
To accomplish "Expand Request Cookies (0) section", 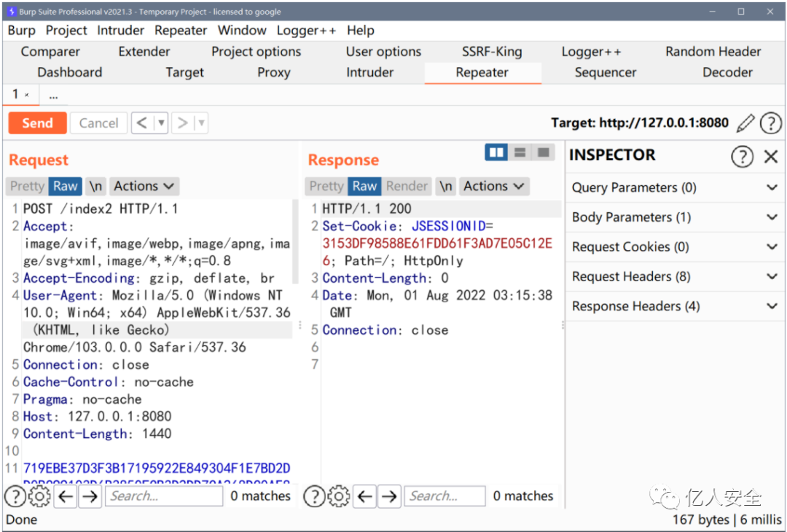I will pyautogui.click(x=675, y=247).
